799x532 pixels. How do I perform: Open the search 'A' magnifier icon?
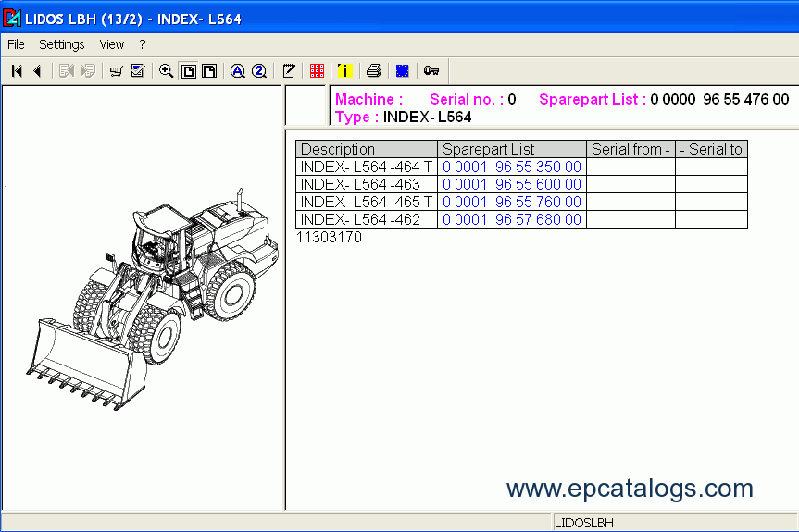(x=237, y=70)
